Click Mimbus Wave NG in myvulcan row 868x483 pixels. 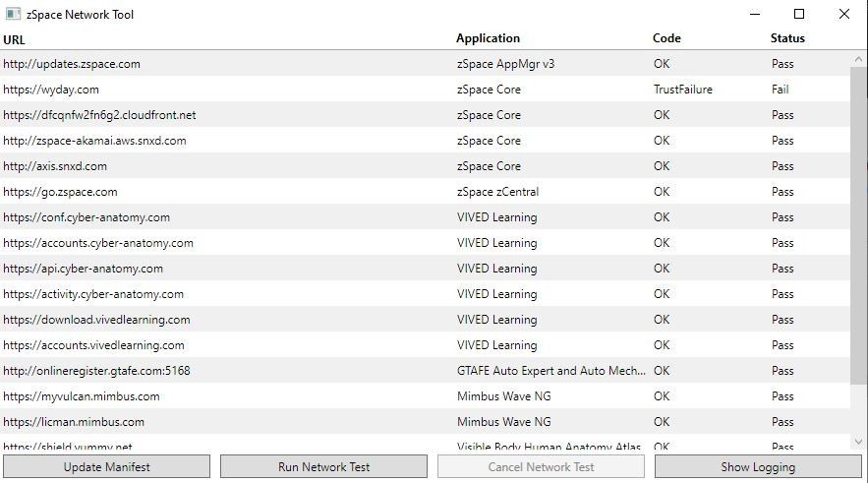click(x=503, y=396)
